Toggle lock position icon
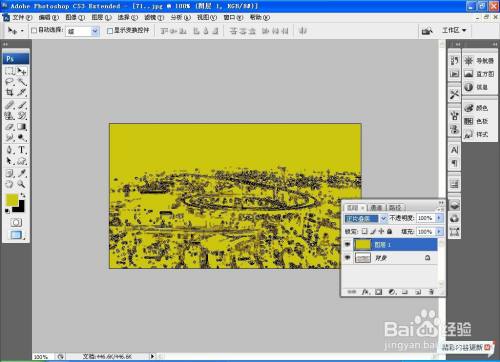This screenshot has height=362, width=500. [381, 231]
